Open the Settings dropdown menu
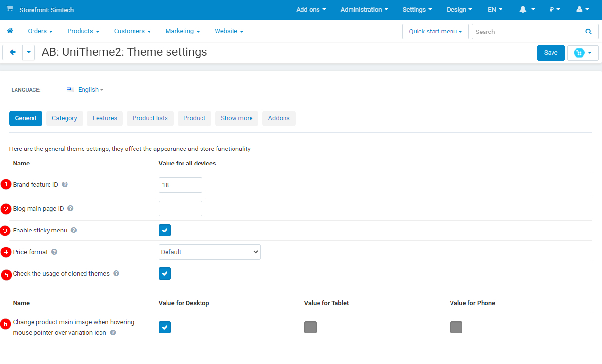The width and height of the screenshot is (602, 364). (417, 10)
